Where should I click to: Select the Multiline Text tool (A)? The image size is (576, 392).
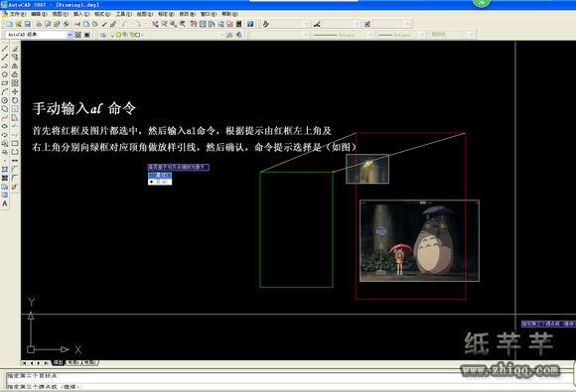point(4,203)
